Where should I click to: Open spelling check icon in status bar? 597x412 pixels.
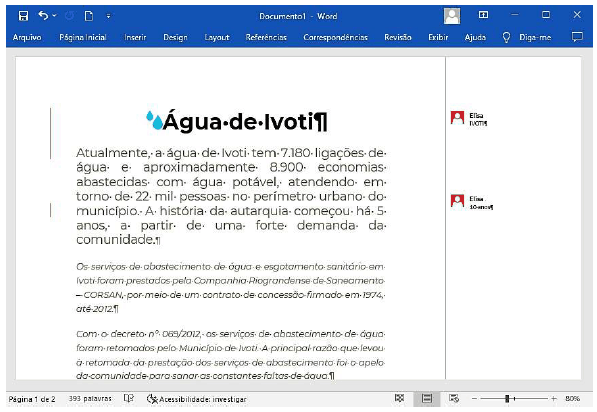pos(129,398)
